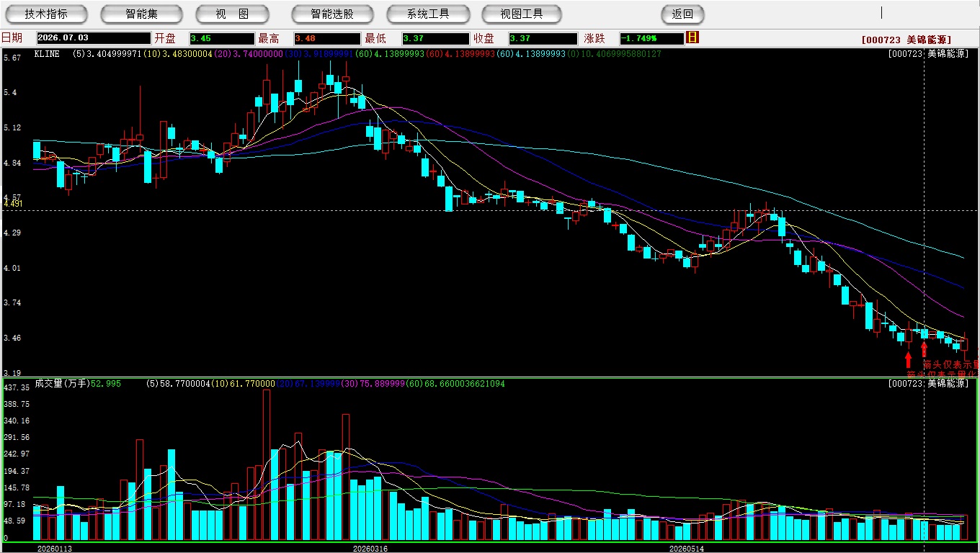Click the date field showing 2026.07.03
Viewport: 980px width, 553px height.
[93, 38]
